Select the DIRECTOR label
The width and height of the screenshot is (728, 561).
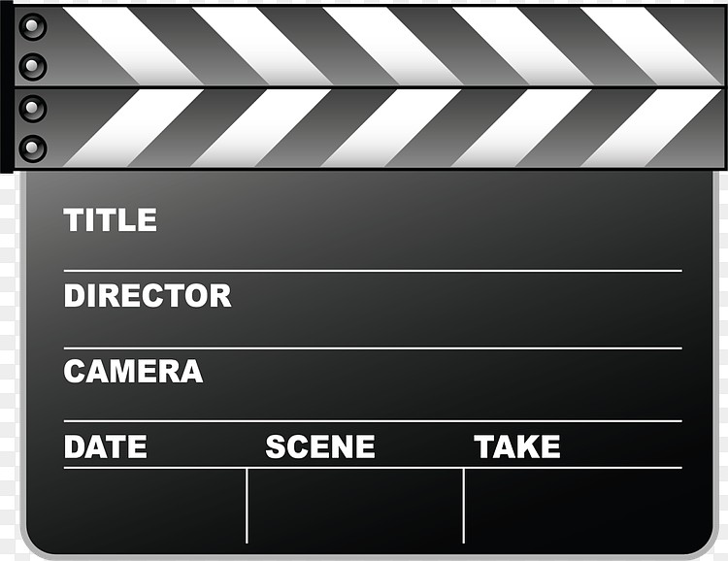click(x=148, y=295)
